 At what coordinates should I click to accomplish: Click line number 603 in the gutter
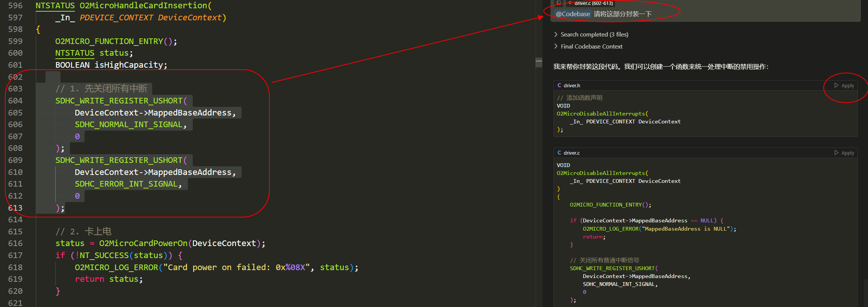[x=15, y=89]
